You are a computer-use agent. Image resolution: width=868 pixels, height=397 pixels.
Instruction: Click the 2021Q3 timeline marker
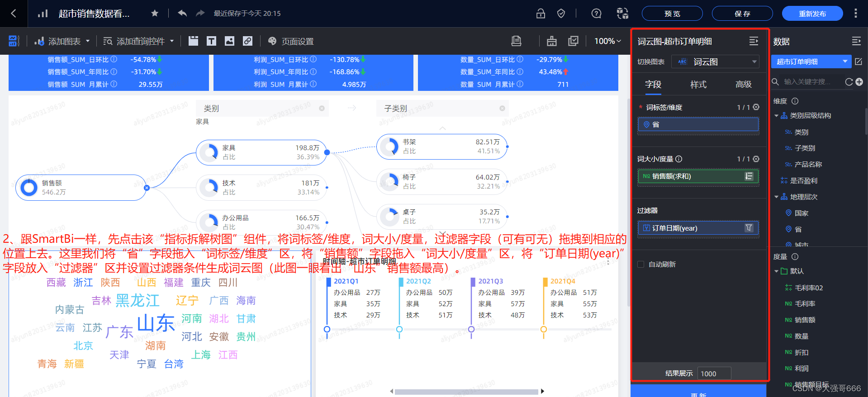(471, 329)
